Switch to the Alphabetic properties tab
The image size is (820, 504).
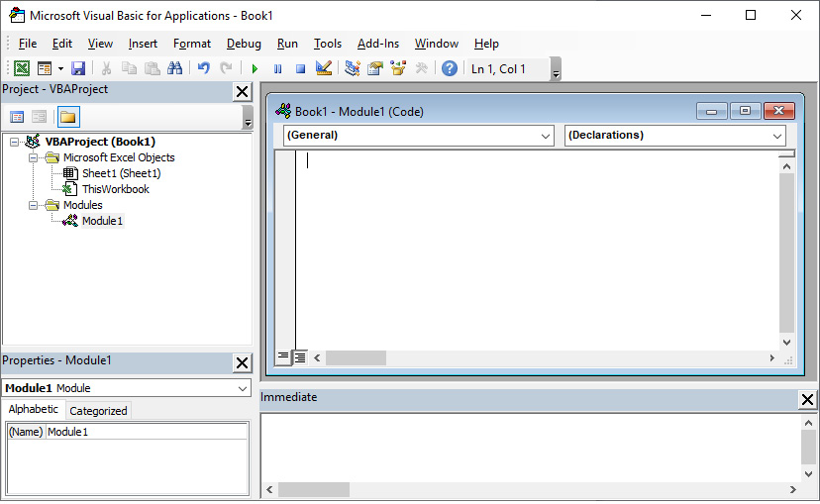[34, 409]
